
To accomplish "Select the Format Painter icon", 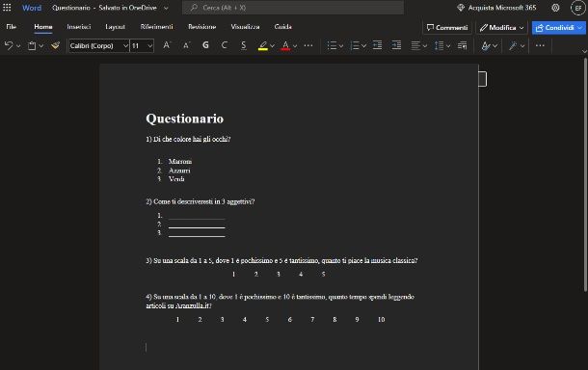I will click(x=56, y=45).
